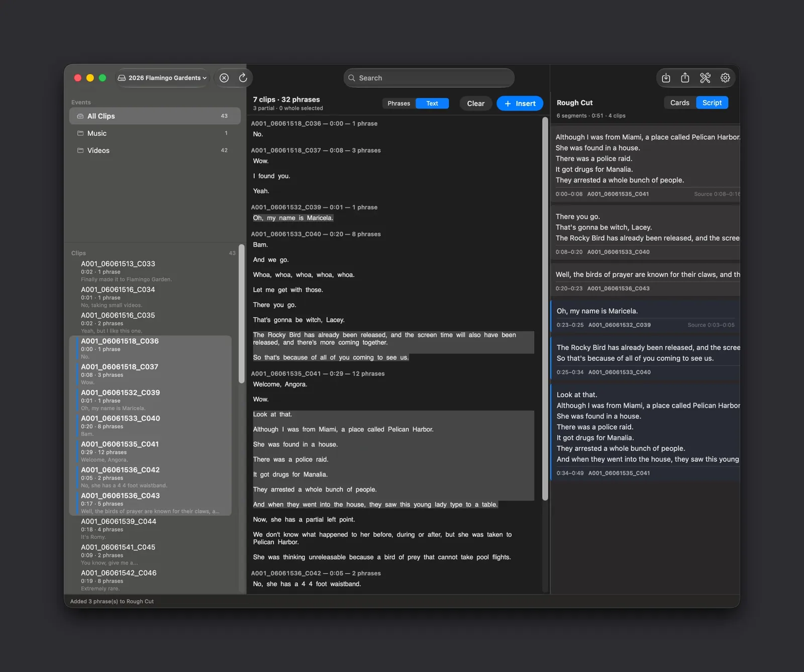Select clip A001_06061516_C034
Image resolution: width=804 pixels, height=672 pixels.
151,297
